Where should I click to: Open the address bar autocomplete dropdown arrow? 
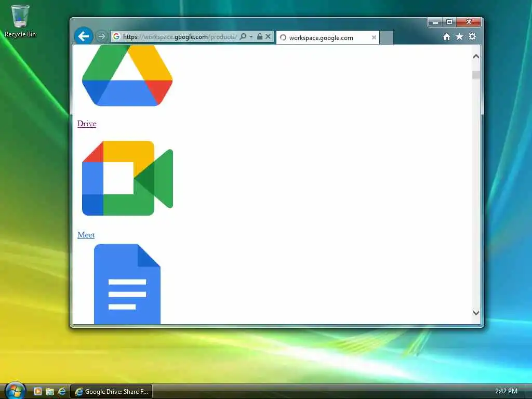(x=251, y=36)
